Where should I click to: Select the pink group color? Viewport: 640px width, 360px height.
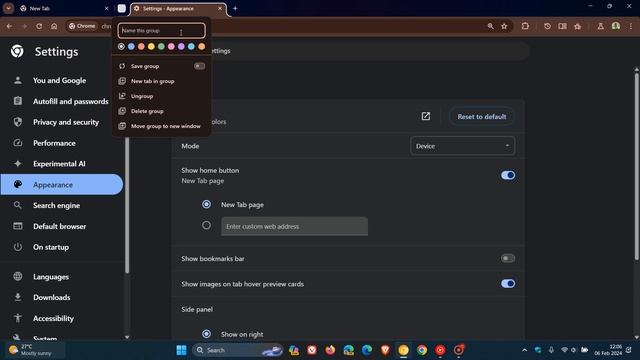pyautogui.click(x=171, y=47)
